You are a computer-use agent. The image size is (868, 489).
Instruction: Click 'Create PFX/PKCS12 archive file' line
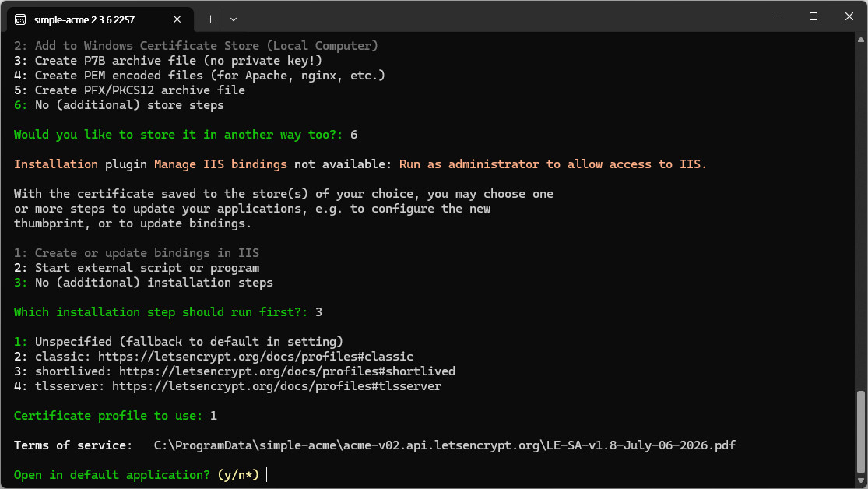[129, 90]
